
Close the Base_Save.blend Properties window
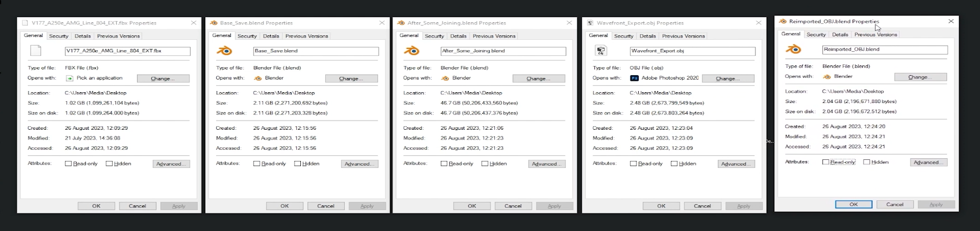[x=382, y=23]
